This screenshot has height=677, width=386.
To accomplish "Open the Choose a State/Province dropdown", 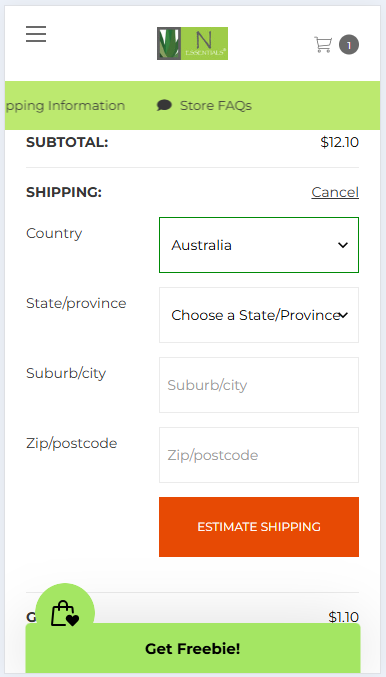I will [259, 315].
